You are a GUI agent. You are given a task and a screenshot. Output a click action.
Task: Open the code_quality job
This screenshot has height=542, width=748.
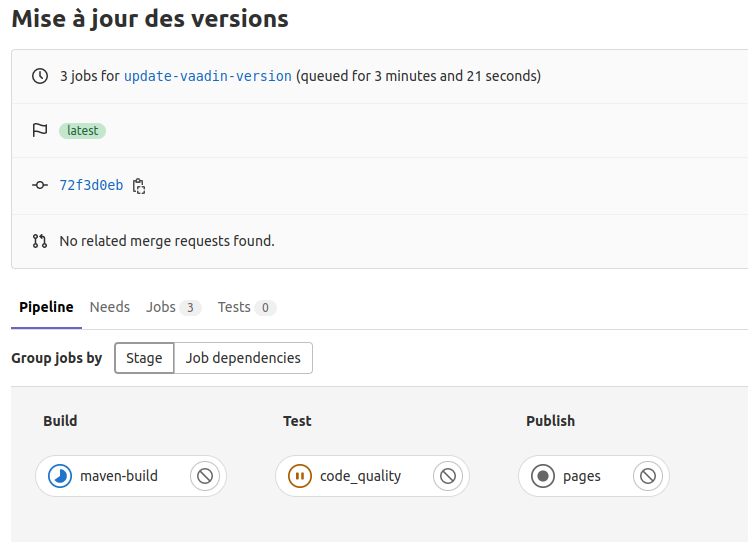point(361,476)
